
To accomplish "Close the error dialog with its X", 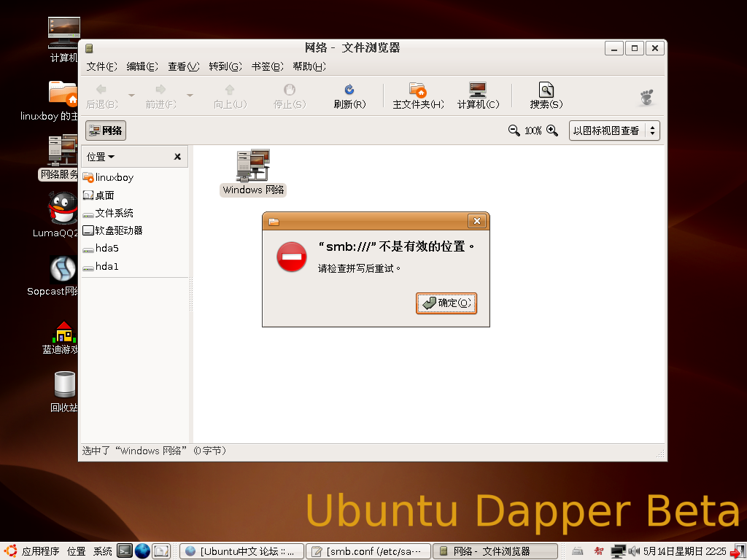I will point(477,220).
